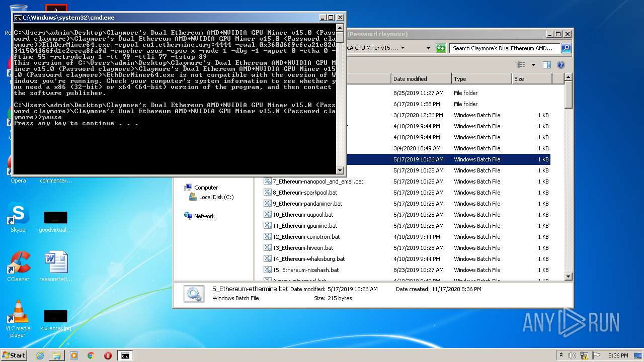Sort by the Date modified column header
Image resolution: width=644 pixels, height=362 pixels.
(x=421, y=79)
